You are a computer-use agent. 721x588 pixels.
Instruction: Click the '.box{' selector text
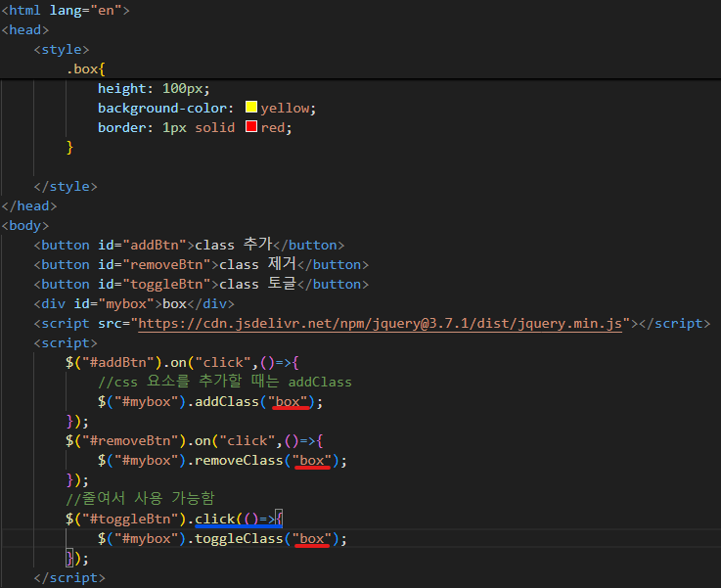coord(86,68)
